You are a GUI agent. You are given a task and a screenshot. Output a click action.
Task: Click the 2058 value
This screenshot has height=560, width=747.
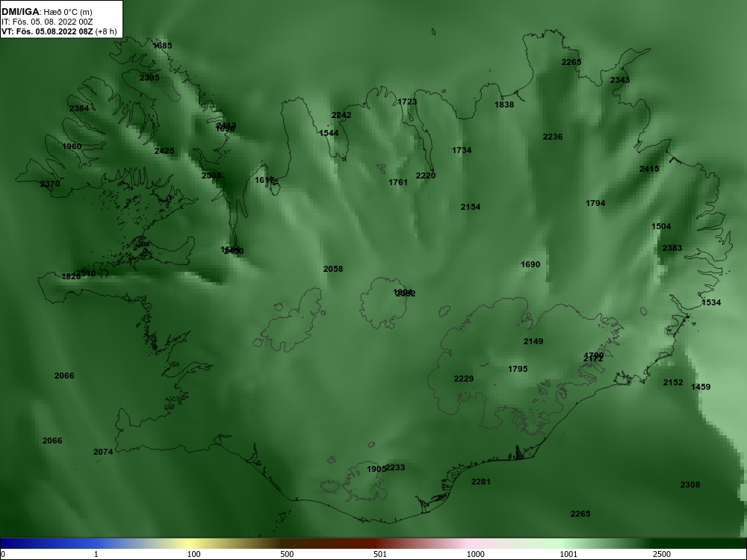tap(333, 269)
